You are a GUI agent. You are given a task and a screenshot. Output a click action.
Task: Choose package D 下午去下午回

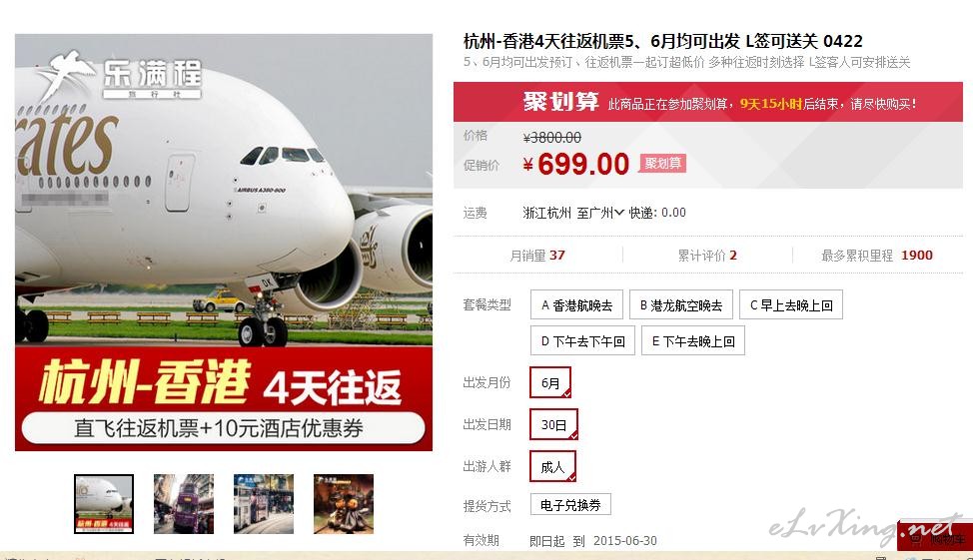coord(582,340)
